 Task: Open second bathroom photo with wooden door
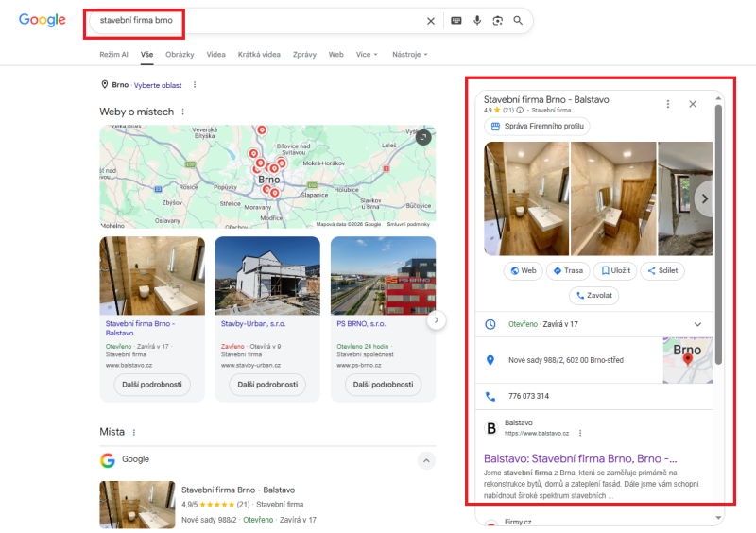point(613,198)
